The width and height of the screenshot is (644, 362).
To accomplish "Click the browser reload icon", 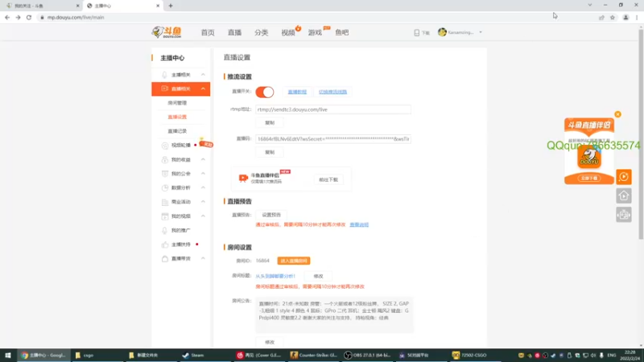I will [29, 17].
